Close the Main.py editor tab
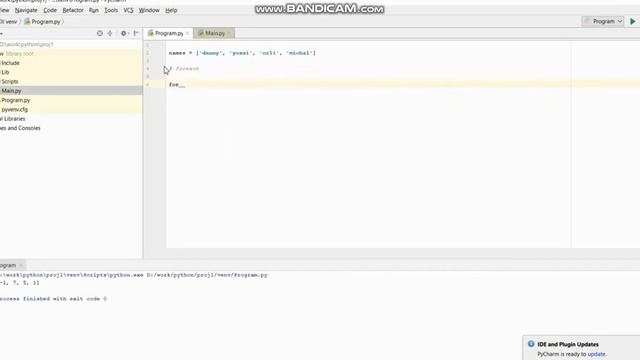Viewport: 640px width, 360px height. pyautogui.click(x=229, y=33)
